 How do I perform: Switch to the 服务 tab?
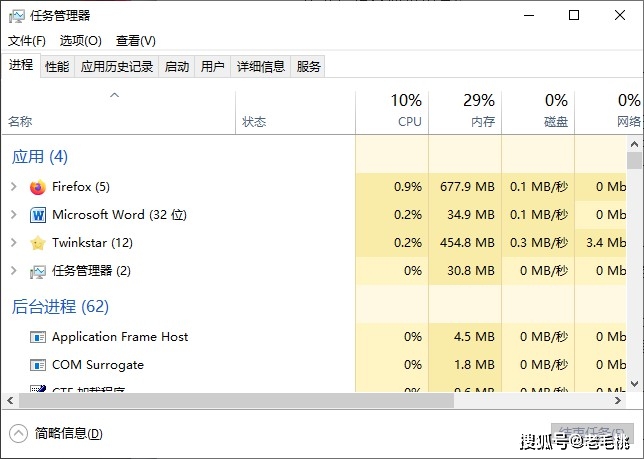[x=308, y=67]
